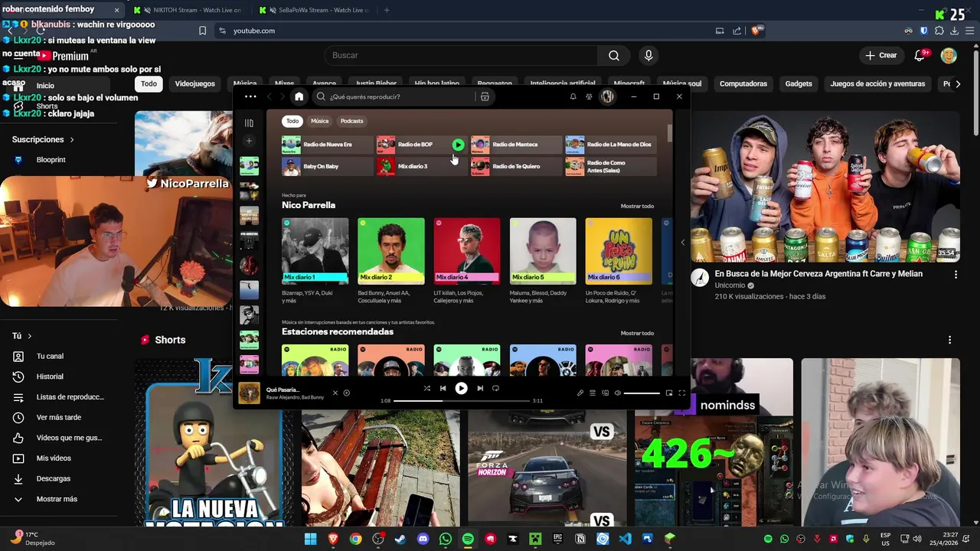Select Gadgets category chip on YouTube

[x=799, y=83]
